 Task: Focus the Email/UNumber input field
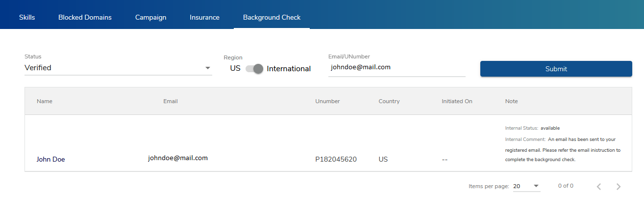tap(396, 68)
